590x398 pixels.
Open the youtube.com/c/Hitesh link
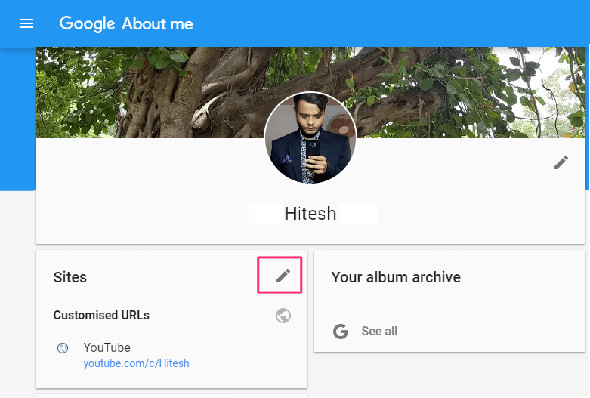click(136, 363)
